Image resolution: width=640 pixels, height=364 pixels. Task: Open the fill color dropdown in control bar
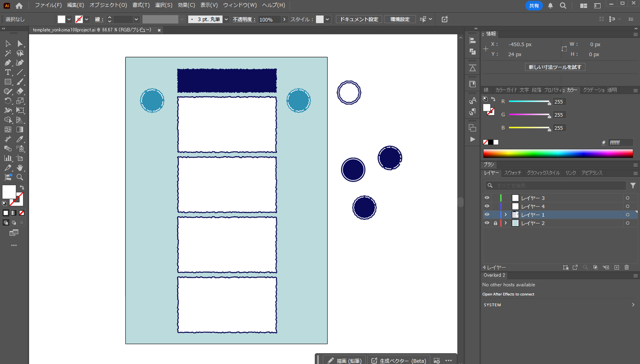coord(69,20)
